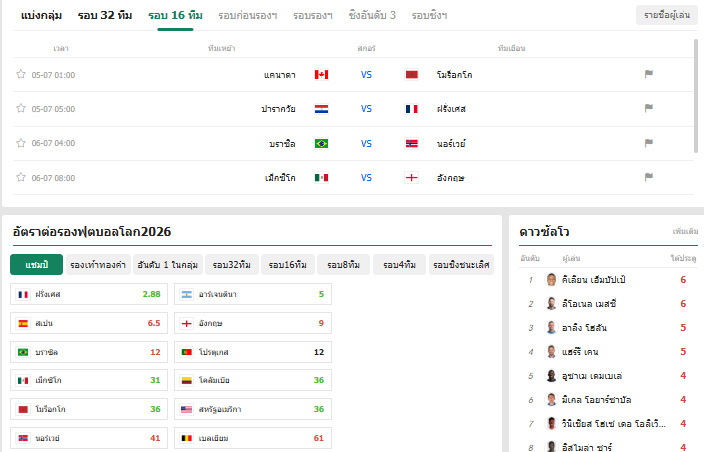This screenshot has height=452, width=704.
Task: Open ชิงอันดับ 3 tab
Action: [x=372, y=15]
